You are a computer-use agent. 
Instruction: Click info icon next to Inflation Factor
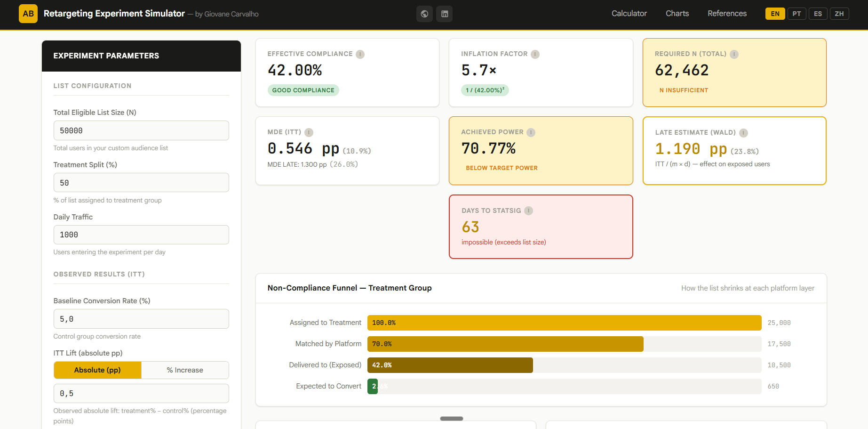pos(535,54)
